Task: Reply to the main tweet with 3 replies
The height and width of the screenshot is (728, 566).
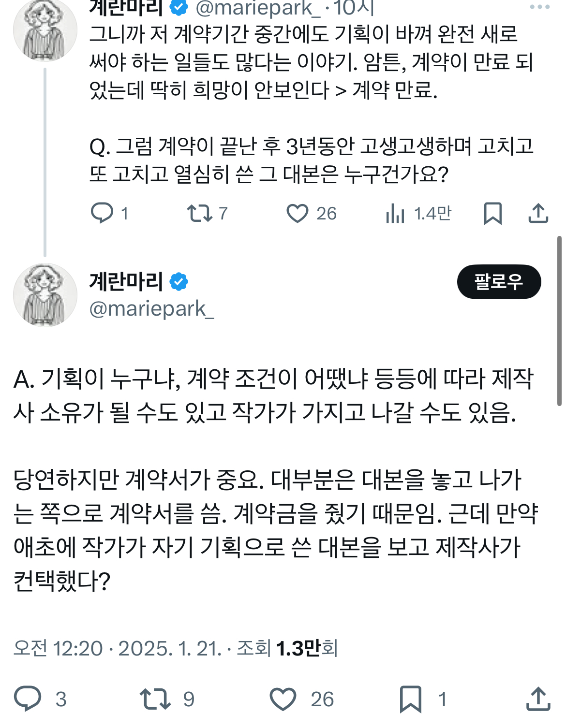Action: click(x=28, y=699)
